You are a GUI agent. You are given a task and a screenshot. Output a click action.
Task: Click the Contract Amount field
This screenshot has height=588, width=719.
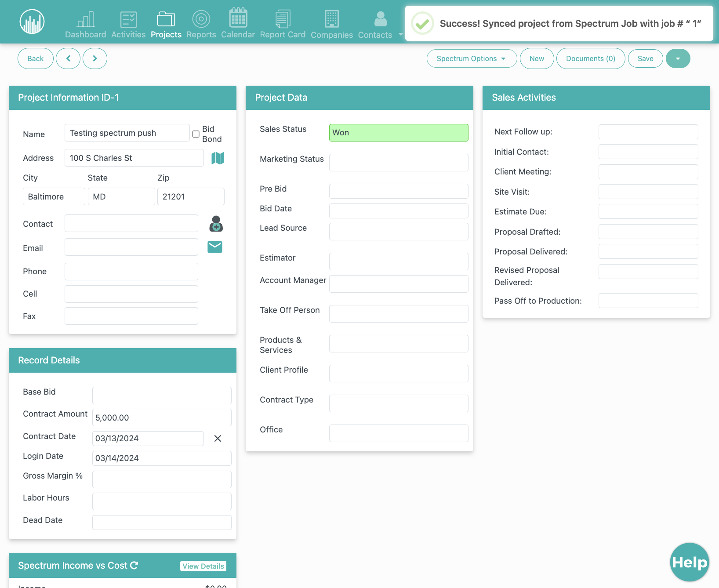point(162,417)
